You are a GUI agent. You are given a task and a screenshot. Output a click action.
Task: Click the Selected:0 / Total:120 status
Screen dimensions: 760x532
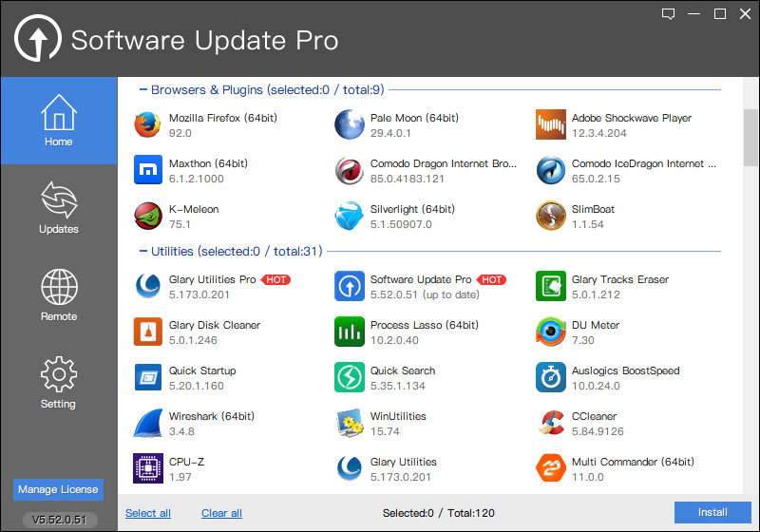coord(439,513)
